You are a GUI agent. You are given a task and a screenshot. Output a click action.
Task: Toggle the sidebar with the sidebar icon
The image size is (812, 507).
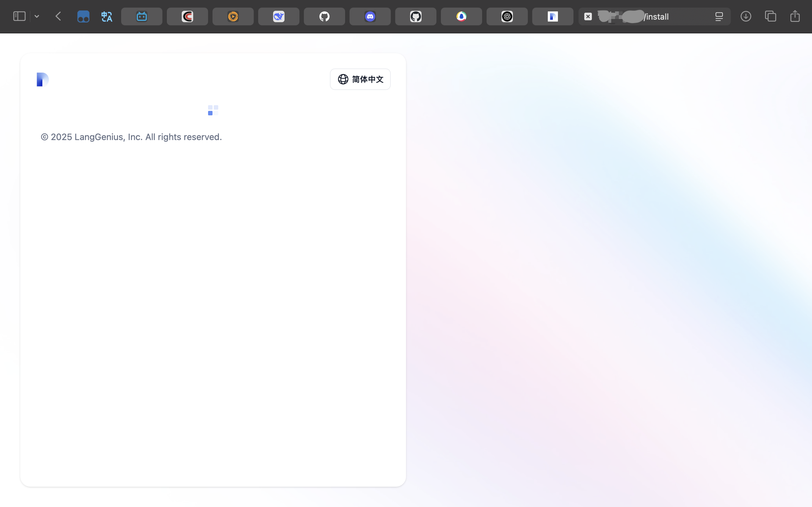(x=19, y=16)
